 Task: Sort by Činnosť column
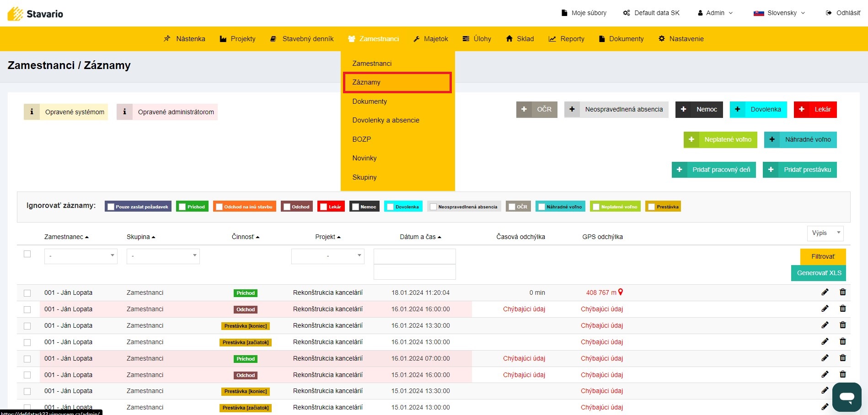click(x=246, y=237)
